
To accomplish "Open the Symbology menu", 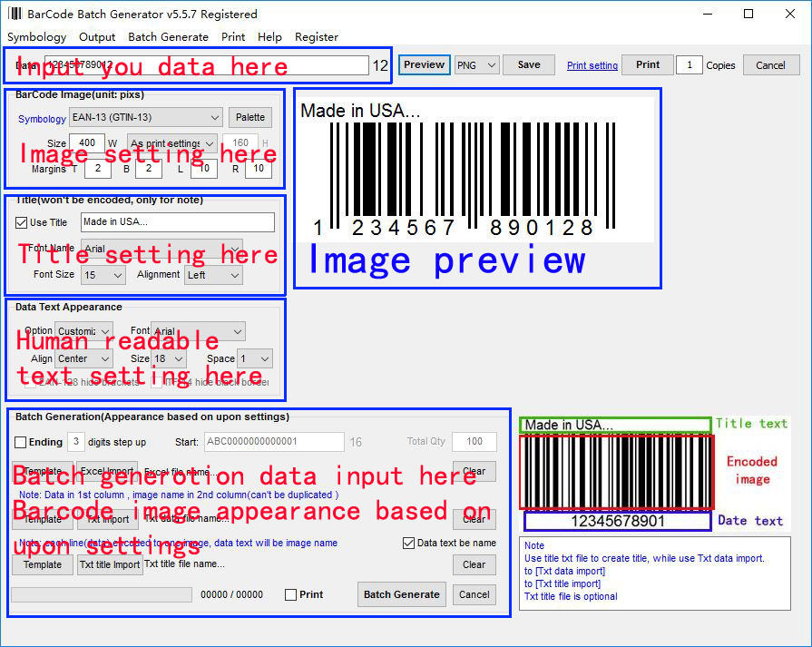I will click(x=37, y=37).
